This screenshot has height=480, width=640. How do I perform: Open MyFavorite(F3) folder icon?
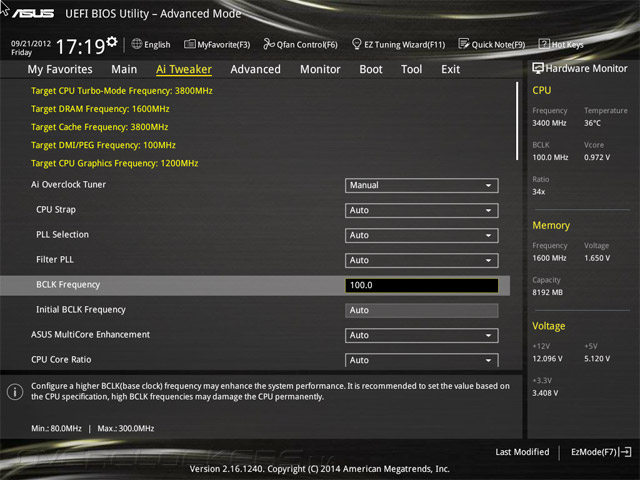[x=189, y=44]
